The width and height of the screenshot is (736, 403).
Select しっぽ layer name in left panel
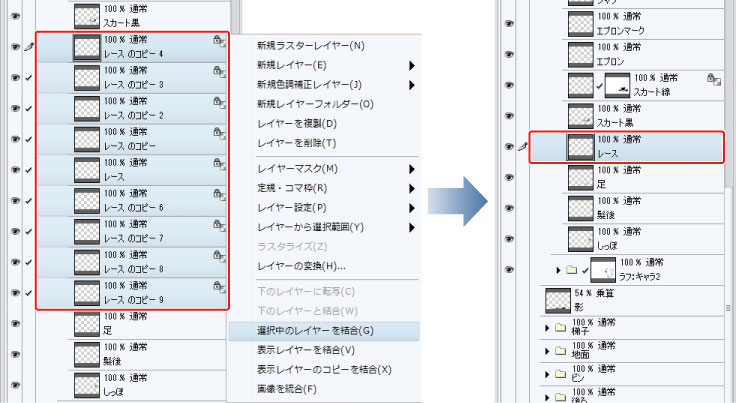coord(113,392)
